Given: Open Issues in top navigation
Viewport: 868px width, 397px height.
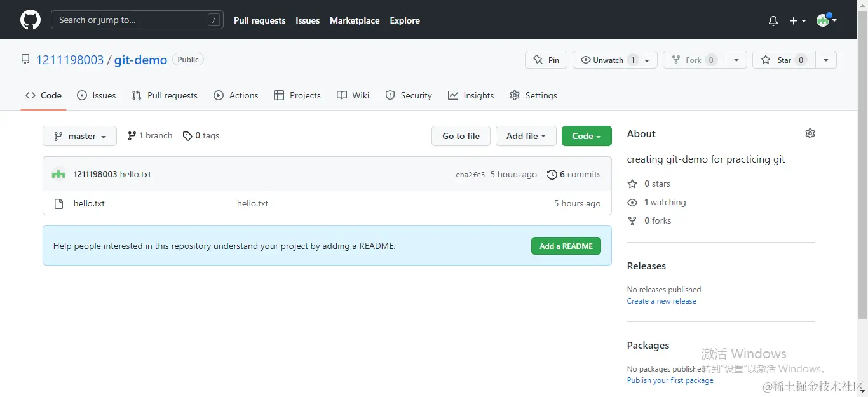Looking at the screenshot, I should [x=308, y=20].
